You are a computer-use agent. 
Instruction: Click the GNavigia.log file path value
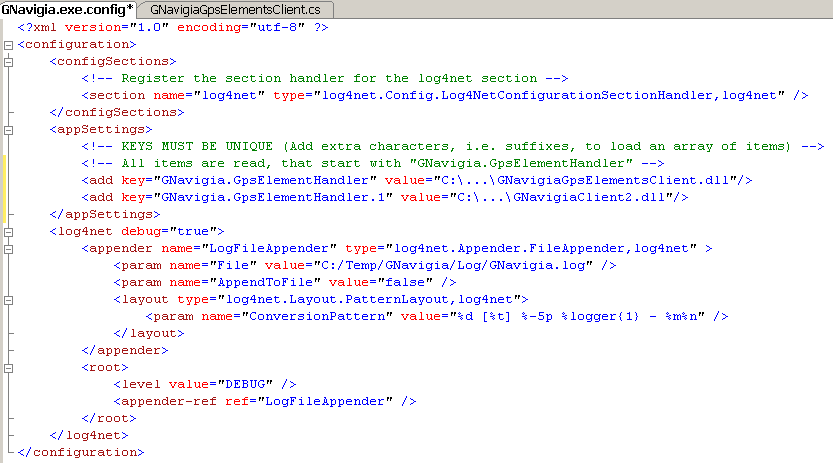point(453,265)
